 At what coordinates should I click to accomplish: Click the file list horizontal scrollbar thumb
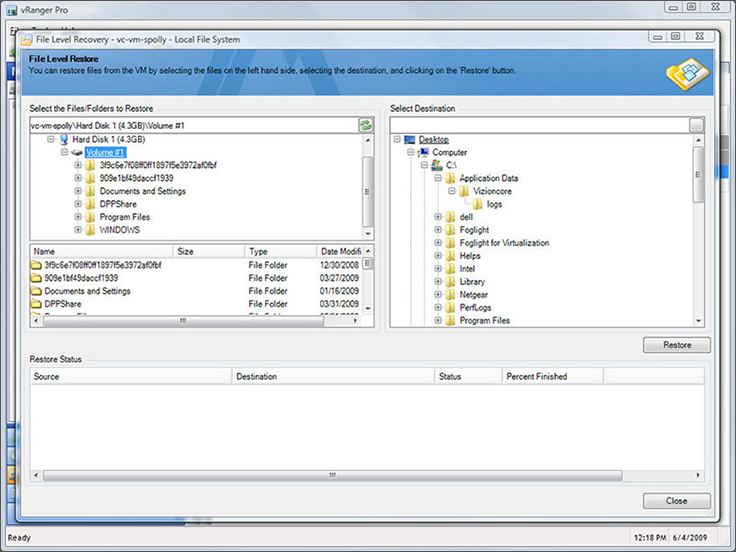click(183, 321)
